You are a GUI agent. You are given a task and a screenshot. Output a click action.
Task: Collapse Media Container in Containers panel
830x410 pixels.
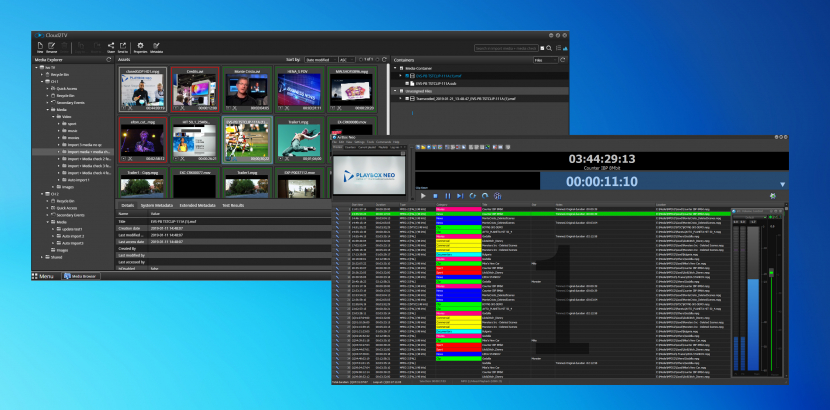[x=394, y=69]
